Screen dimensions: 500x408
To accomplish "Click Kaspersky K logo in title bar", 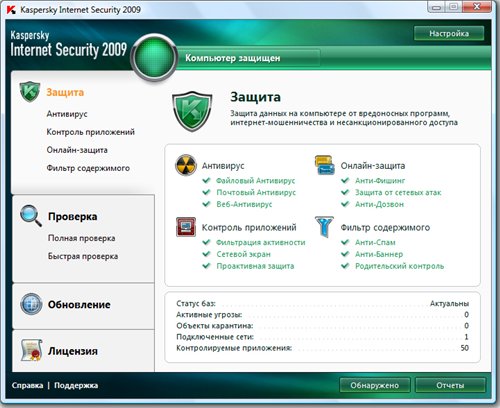I will pyautogui.click(x=11, y=10).
